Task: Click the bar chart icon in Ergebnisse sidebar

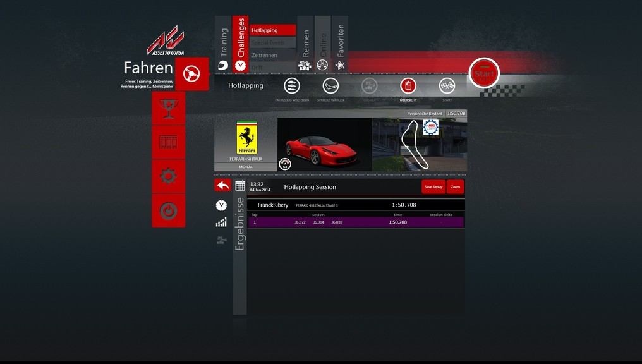Action: (x=221, y=222)
